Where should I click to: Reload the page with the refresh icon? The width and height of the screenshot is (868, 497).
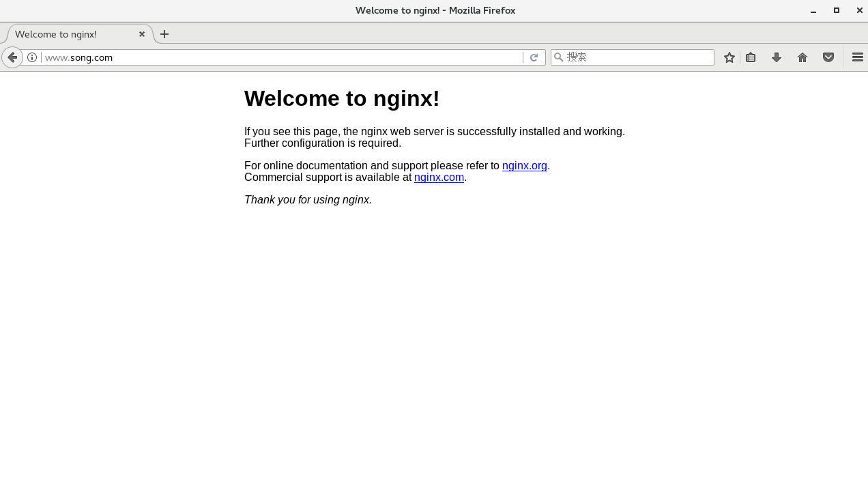pyautogui.click(x=534, y=57)
